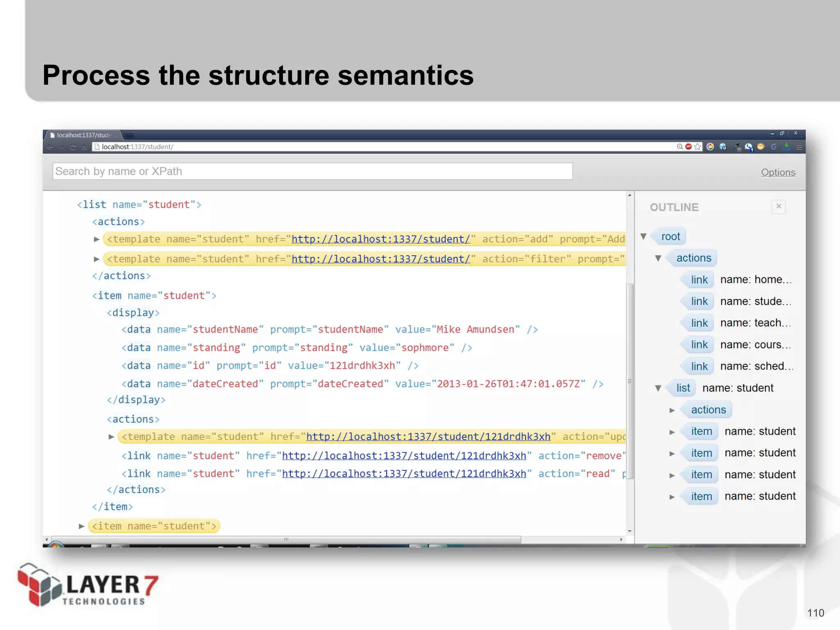Click the vertical scrollbar down arrow

pos(630,531)
